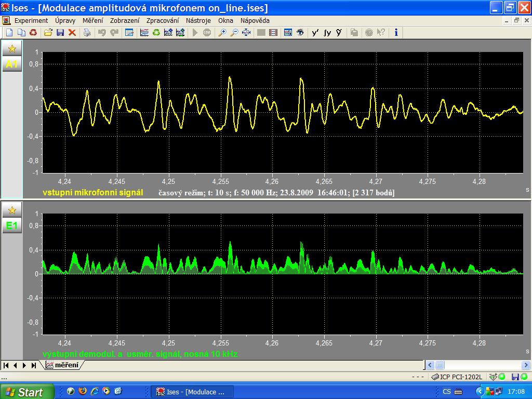Screen dimensions: 532x399
Task: Click the gray rectangle toolbar icon
Action: coord(261,33)
